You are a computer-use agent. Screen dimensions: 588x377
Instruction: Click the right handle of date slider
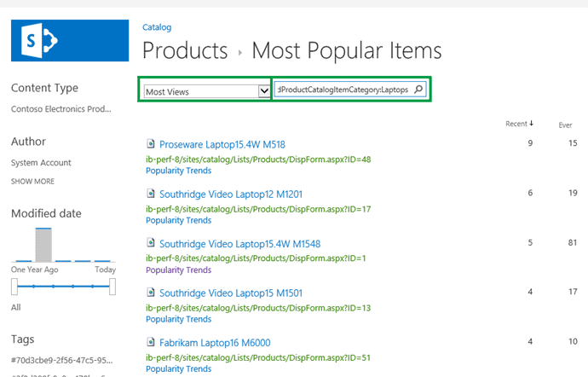click(x=112, y=287)
